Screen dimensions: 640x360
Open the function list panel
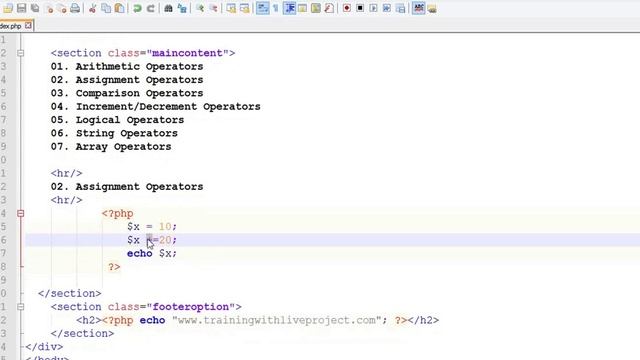point(329,8)
